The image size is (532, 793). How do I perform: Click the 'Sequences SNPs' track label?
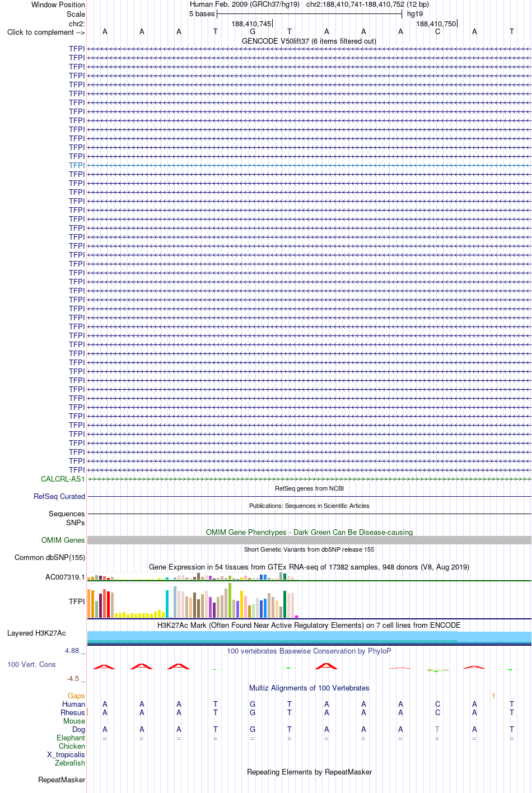pyautogui.click(x=67, y=518)
